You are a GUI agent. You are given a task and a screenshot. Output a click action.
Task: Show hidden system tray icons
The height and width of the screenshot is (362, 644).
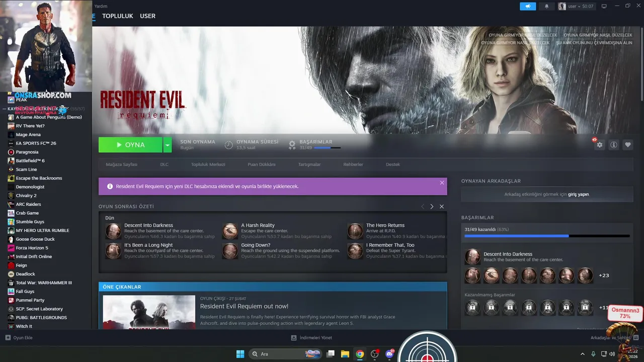[583, 354]
